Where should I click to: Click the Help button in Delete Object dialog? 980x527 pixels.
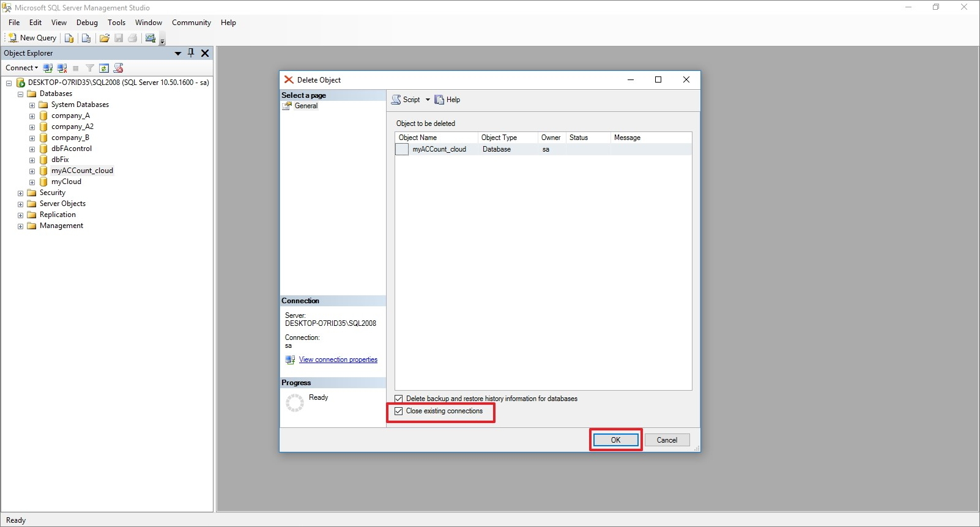click(x=448, y=100)
